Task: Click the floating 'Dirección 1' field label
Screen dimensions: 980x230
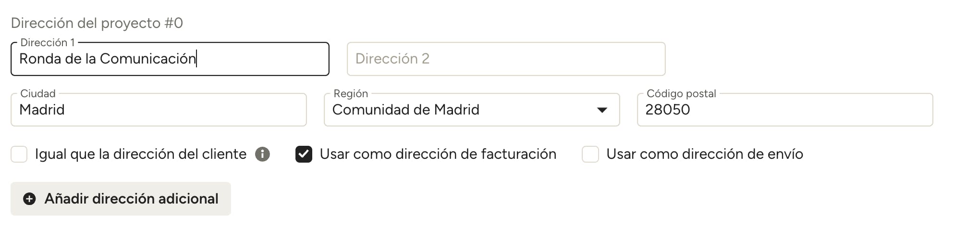Action: (x=48, y=43)
